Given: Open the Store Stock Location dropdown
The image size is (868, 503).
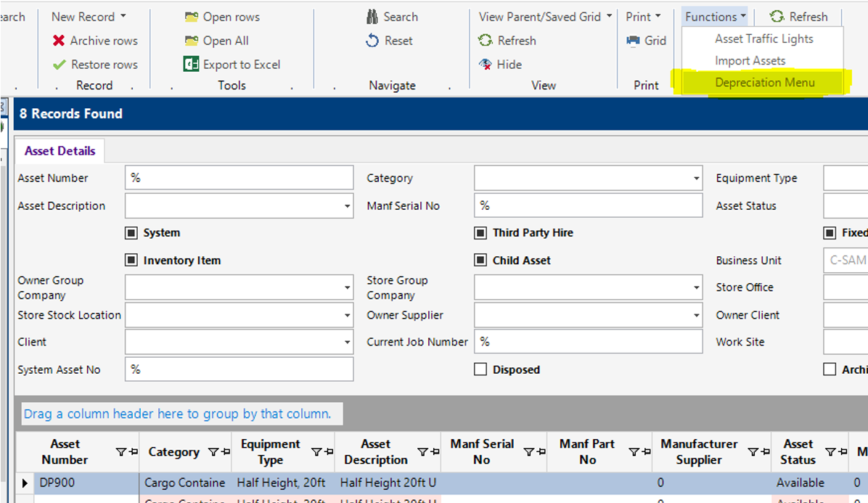Looking at the screenshot, I should pos(347,316).
